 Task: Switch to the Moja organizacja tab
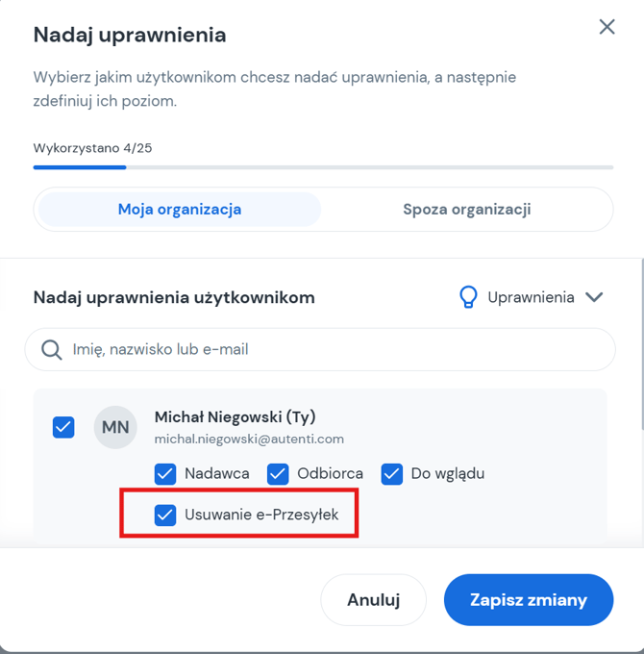[x=180, y=209]
